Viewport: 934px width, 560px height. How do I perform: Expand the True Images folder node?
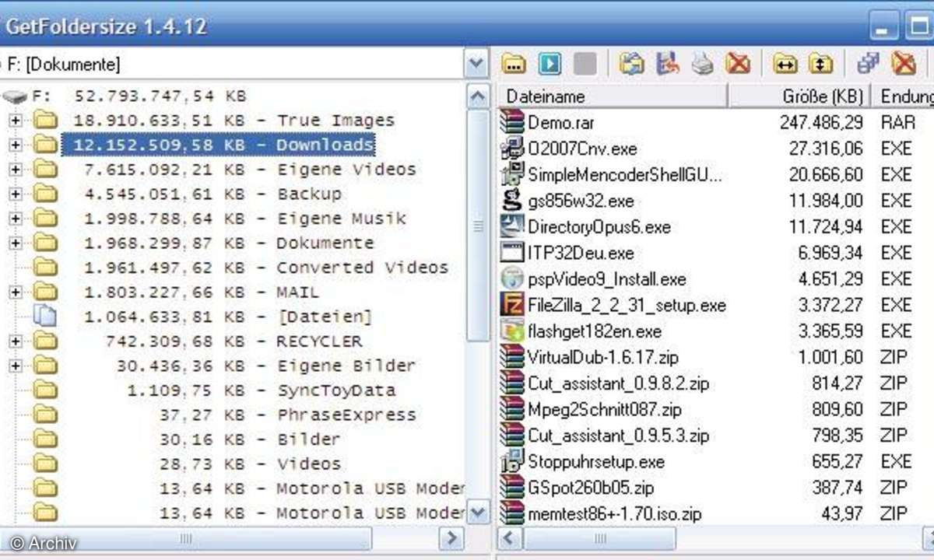point(16,121)
